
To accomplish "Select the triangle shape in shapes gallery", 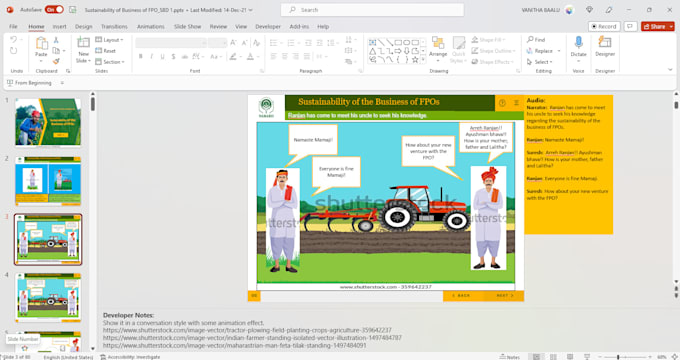I will click(373, 51).
